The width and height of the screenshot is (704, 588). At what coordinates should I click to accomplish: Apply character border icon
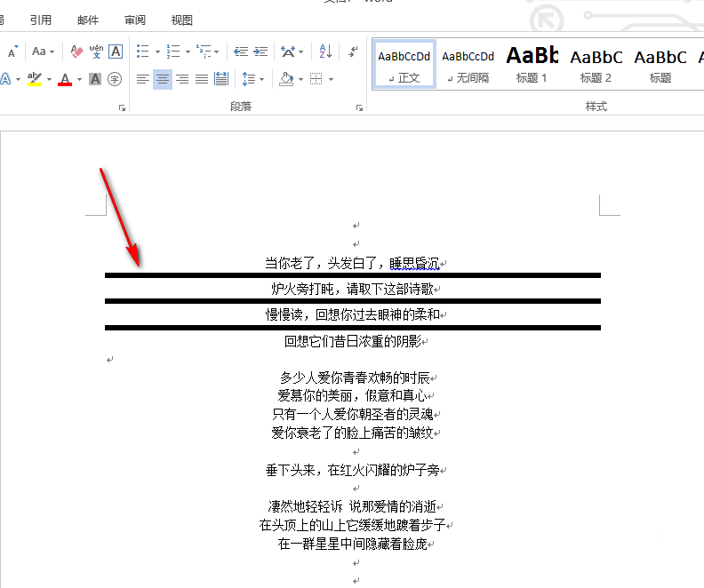click(x=116, y=52)
